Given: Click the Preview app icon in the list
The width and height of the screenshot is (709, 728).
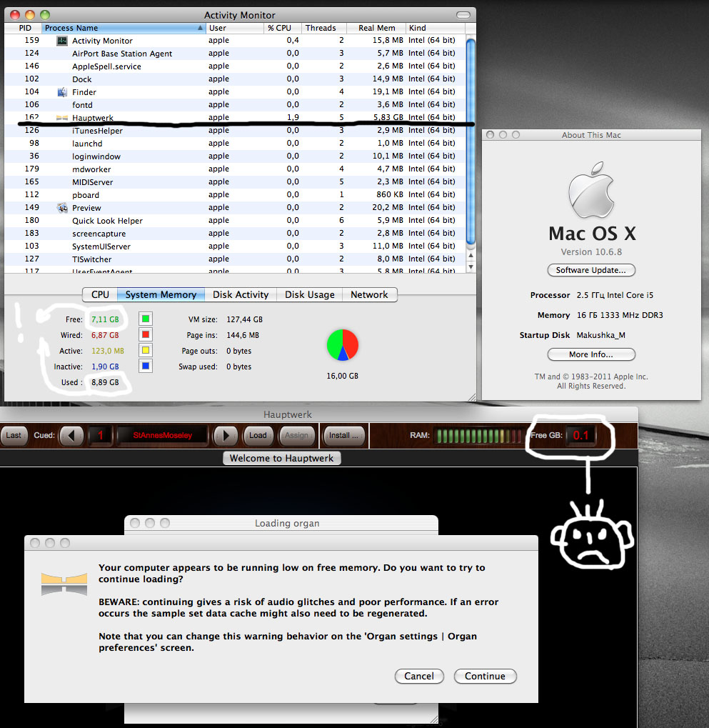Looking at the screenshot, I should click(x=61, y=207).
